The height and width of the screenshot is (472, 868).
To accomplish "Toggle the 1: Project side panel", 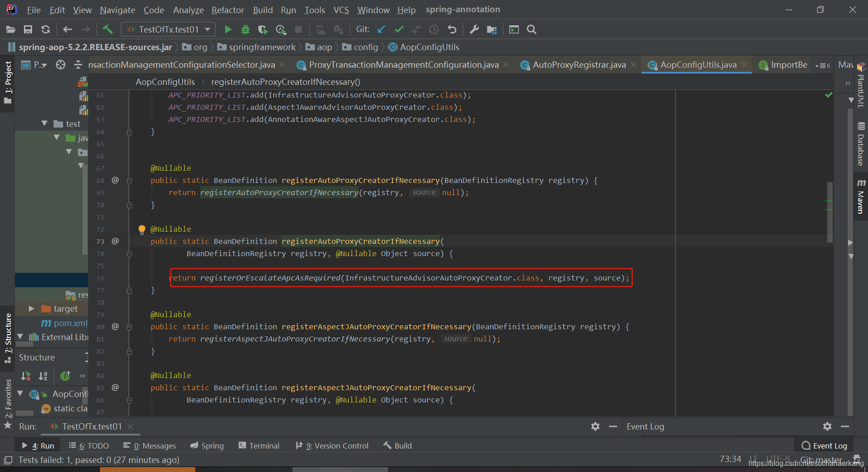I will (8, 82).
